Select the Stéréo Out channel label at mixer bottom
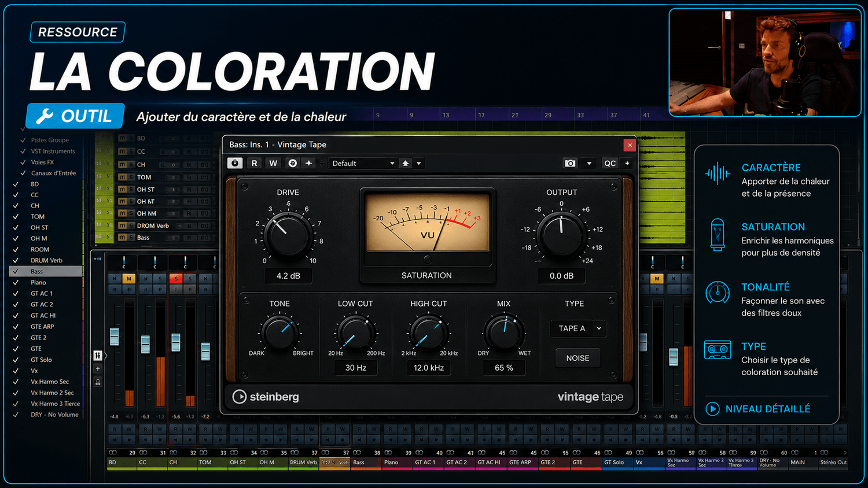 tap(833, 463)
